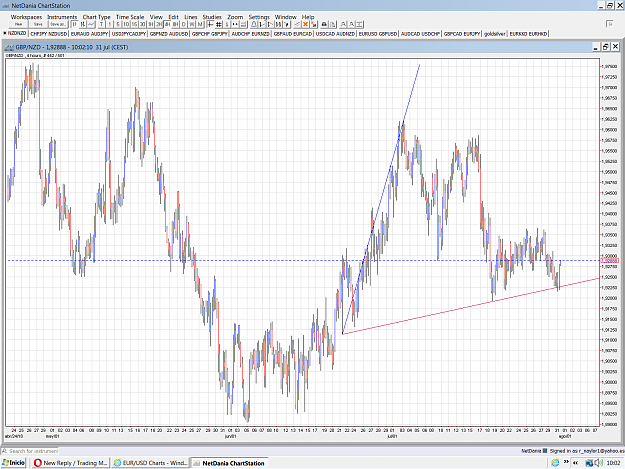
Task: Click the print icon in toolbar
Action: point(324,24)
